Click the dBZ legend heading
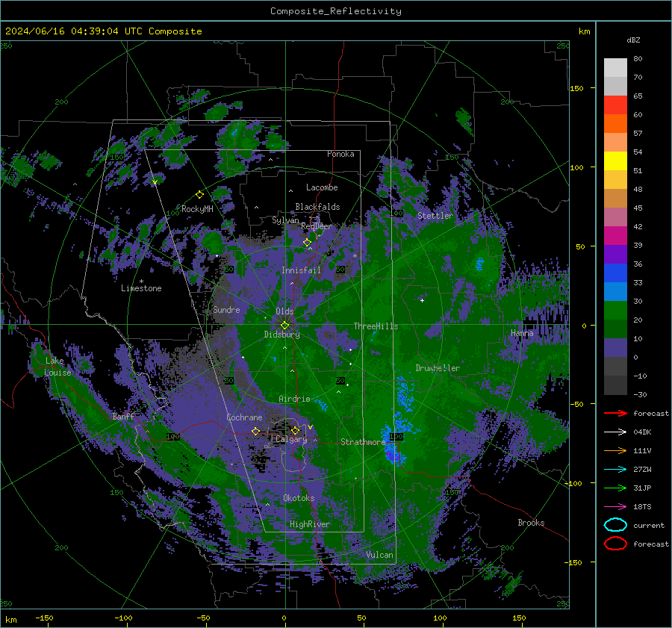 [633, 40]
